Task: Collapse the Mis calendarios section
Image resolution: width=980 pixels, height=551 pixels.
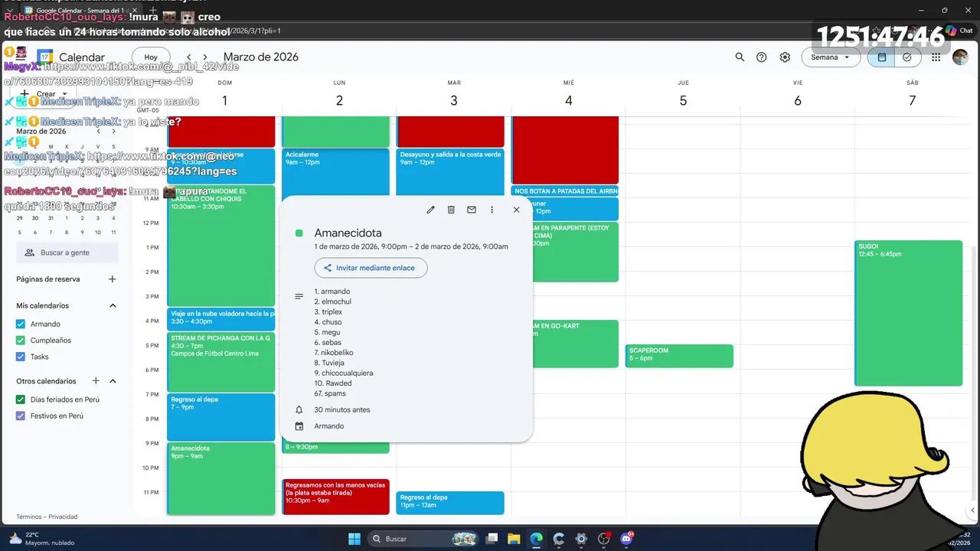Action: tap(113, 305)
